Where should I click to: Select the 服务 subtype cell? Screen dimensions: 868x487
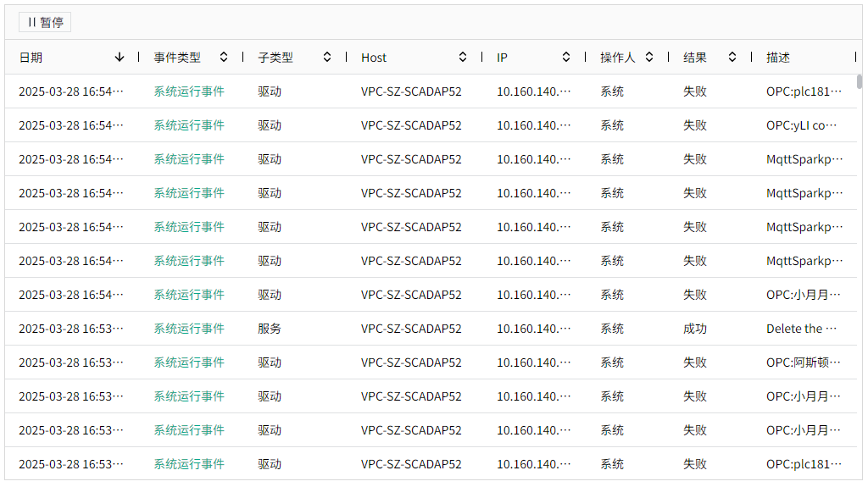[270, 329]
